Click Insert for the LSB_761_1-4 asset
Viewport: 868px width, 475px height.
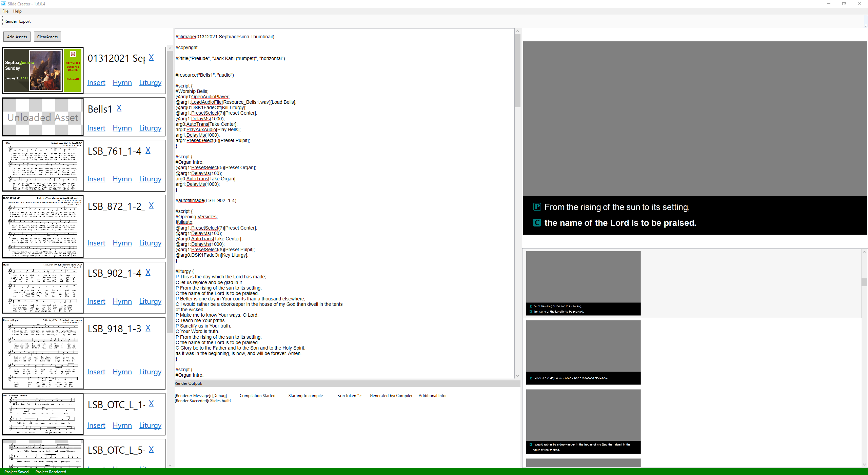click(96, 179)
